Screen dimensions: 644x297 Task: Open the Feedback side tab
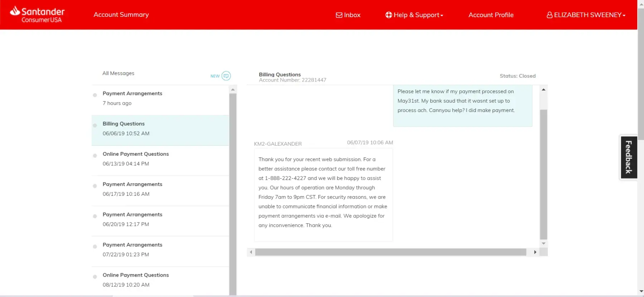coord(628,157)
